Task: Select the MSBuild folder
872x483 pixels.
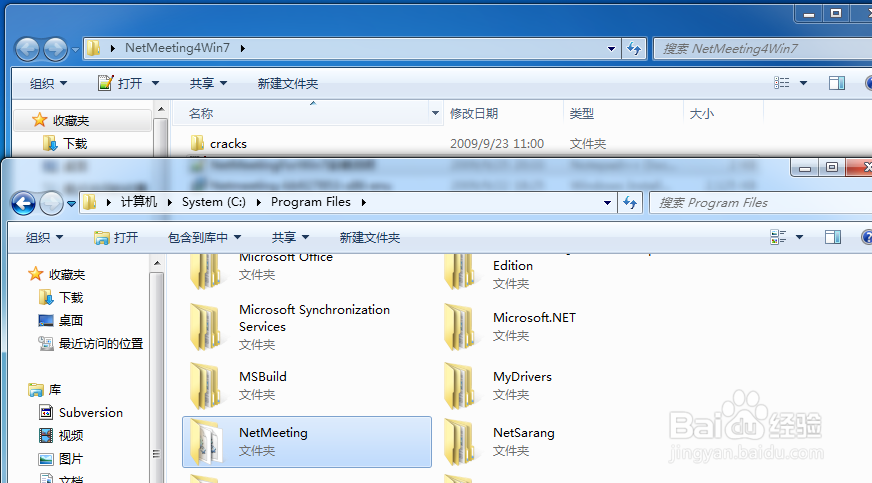Action: (x=239, y=386)
